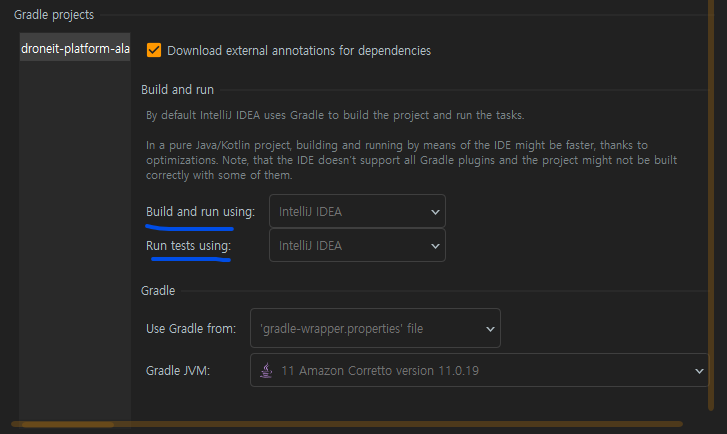This screenshot has width=727, height=434.
Task: Click the Gradle section heading
Action: (158, 291)
